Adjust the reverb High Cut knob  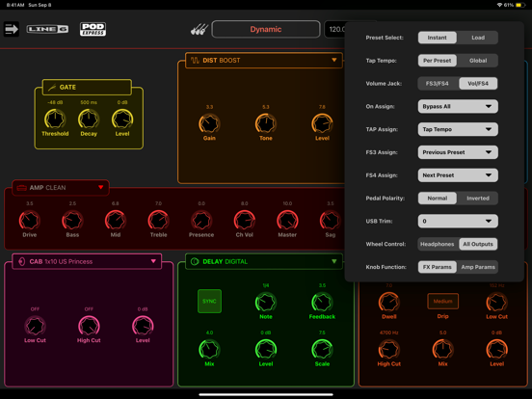(x=388, y=350)
